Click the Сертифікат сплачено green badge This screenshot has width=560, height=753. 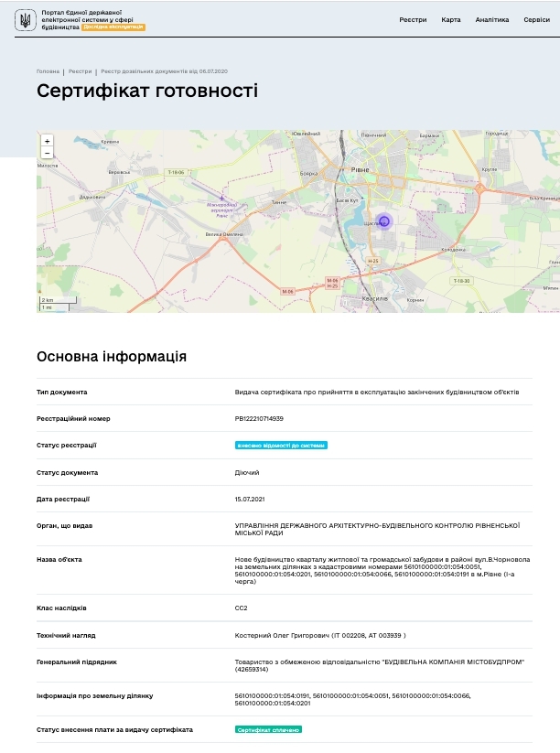[x=268, y=729]
